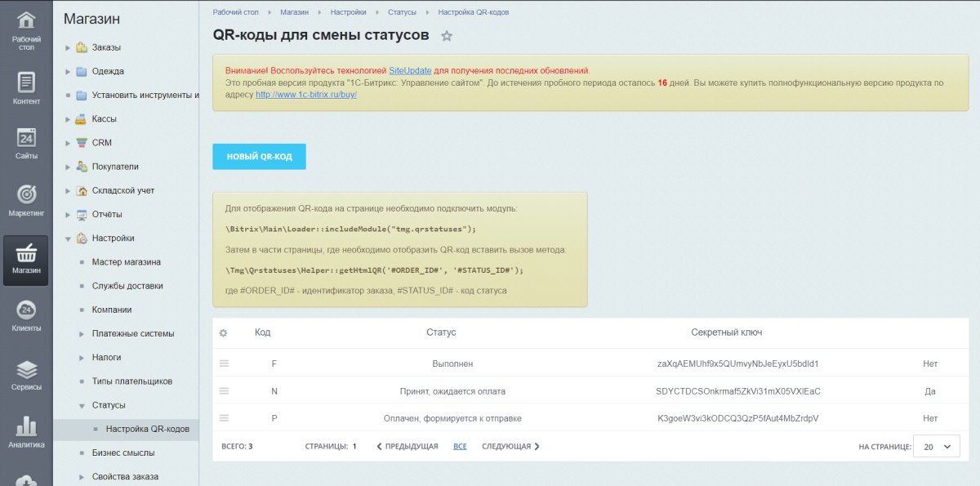Open the table settings gear icon
Screen dimensions: 980x486
point(223,333)
